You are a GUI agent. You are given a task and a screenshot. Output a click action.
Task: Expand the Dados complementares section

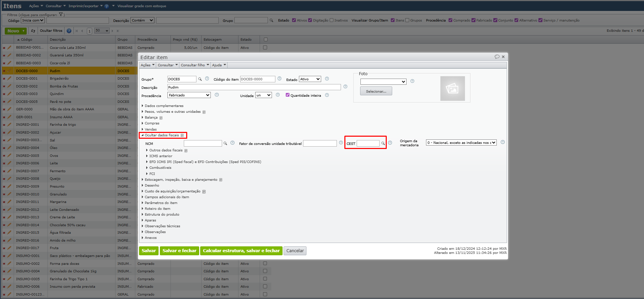(163, 106)
